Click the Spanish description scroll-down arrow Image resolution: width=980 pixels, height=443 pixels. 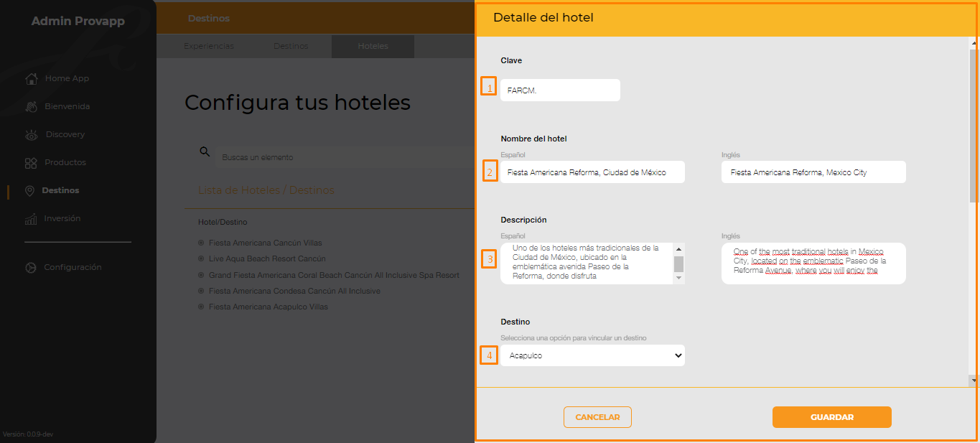pos(678,279)
